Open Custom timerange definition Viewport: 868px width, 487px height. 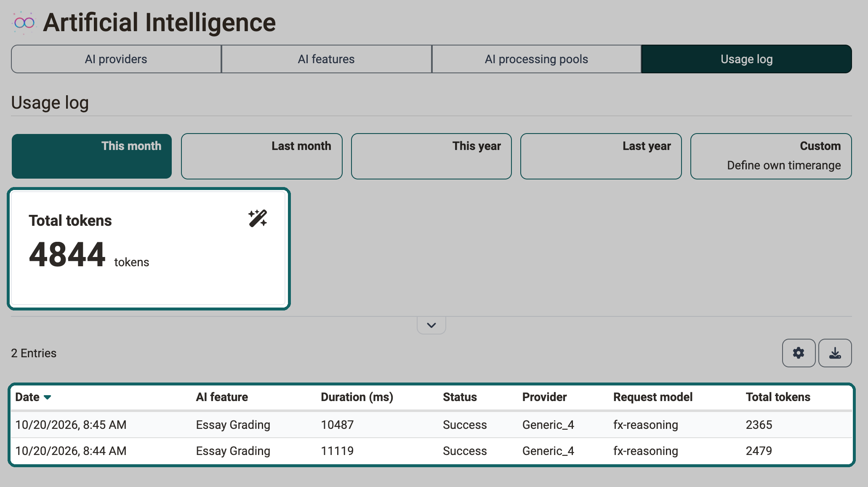(771, 156)
